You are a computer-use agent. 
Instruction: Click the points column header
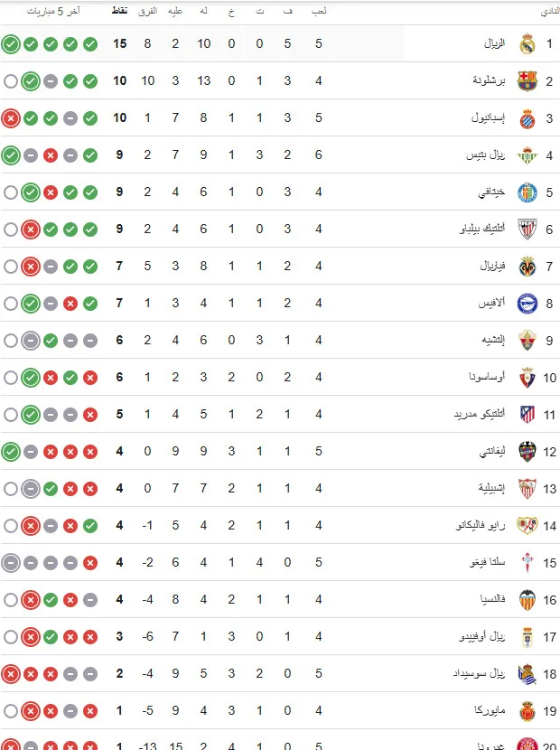coord(119,11)
